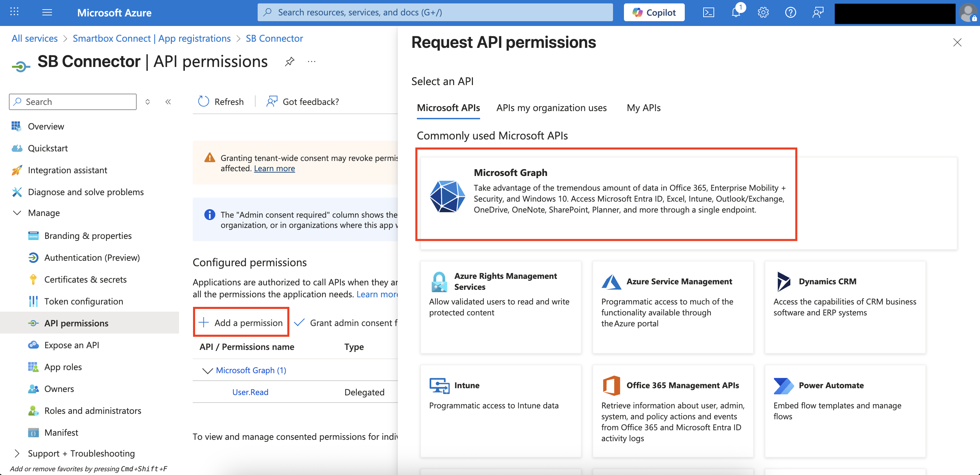Click Add a permission button
This screenshot has height=475, width=980.
241,322
